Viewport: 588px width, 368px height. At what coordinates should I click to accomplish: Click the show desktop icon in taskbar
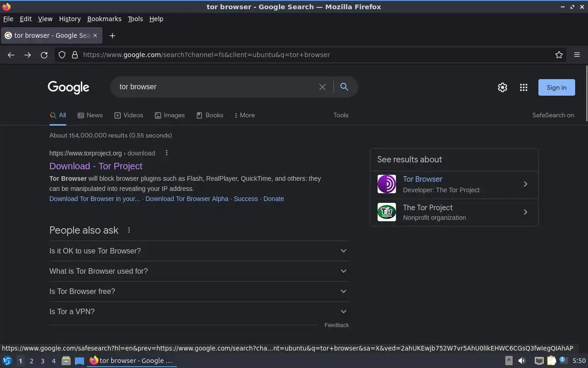tap(79, 361)
